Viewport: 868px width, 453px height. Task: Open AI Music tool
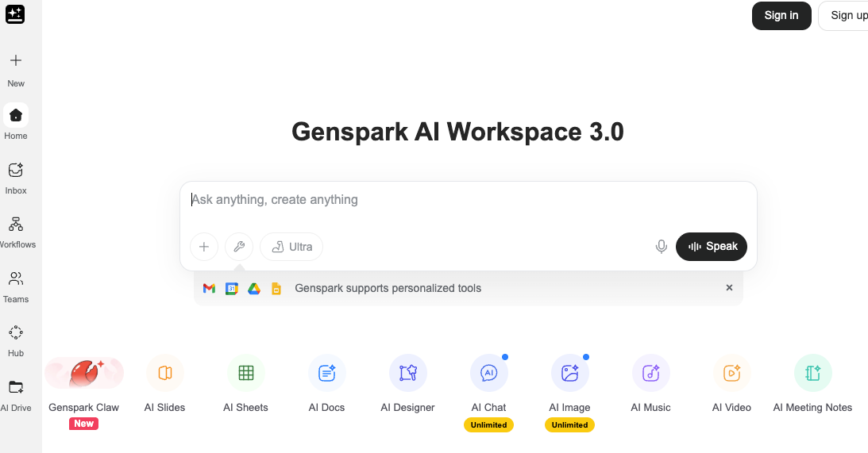[x=650, y=384]
